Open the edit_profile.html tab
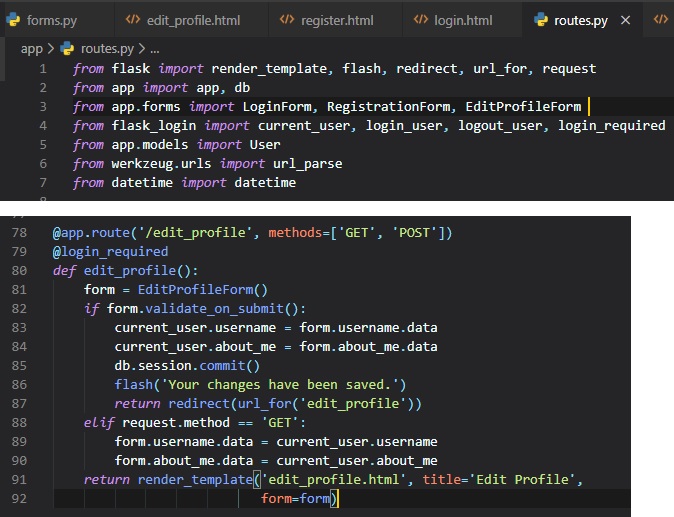This screenshot has width=674, height=517. pyautogui.click(x=193, y=20)
